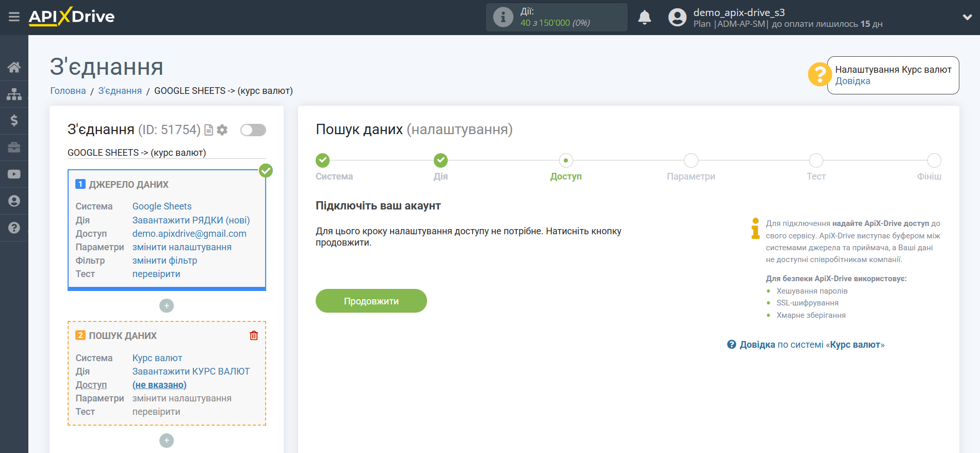Open the connection settings gear icon
The height and width of the screenshot is (453, 980).
point(222,130)
